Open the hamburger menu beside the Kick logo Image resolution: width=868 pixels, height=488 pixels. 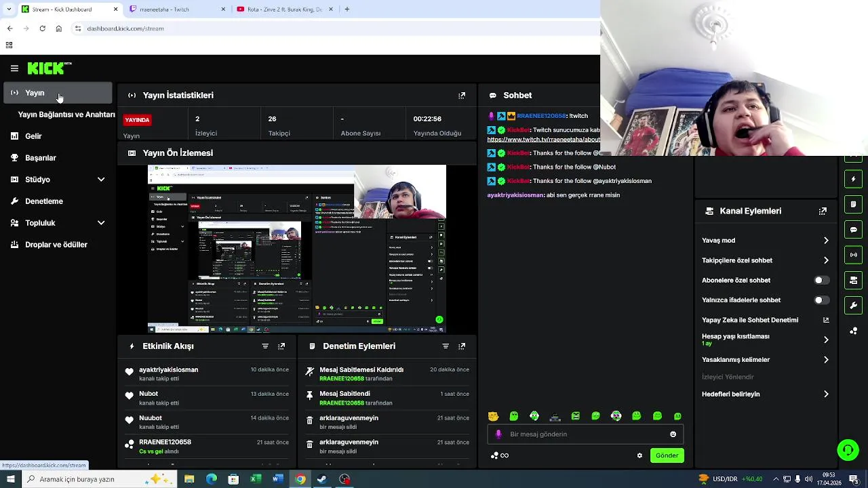(x=14, y=68)
